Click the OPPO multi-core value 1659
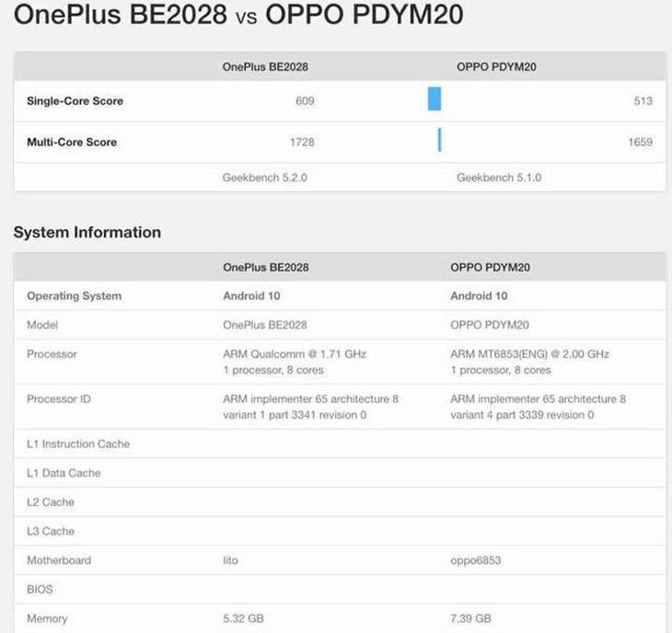The width and height of the screenshot is (672, 633). pyautogui.click(x=641, y=143)
